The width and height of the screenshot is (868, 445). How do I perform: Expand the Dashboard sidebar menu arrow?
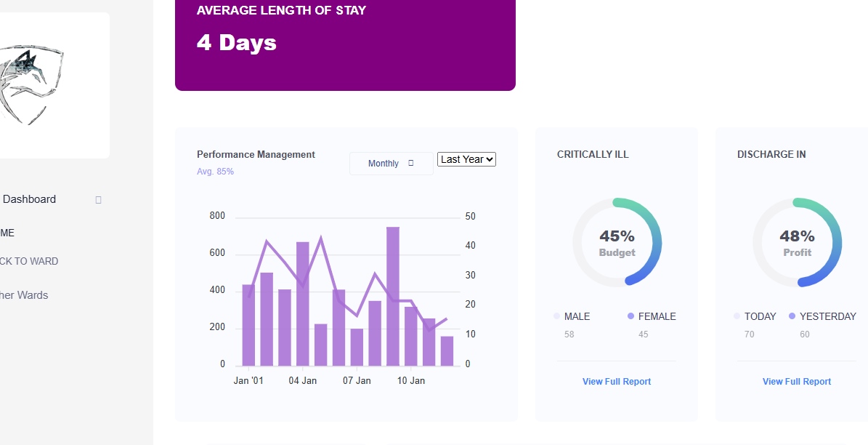coord(99,199)
